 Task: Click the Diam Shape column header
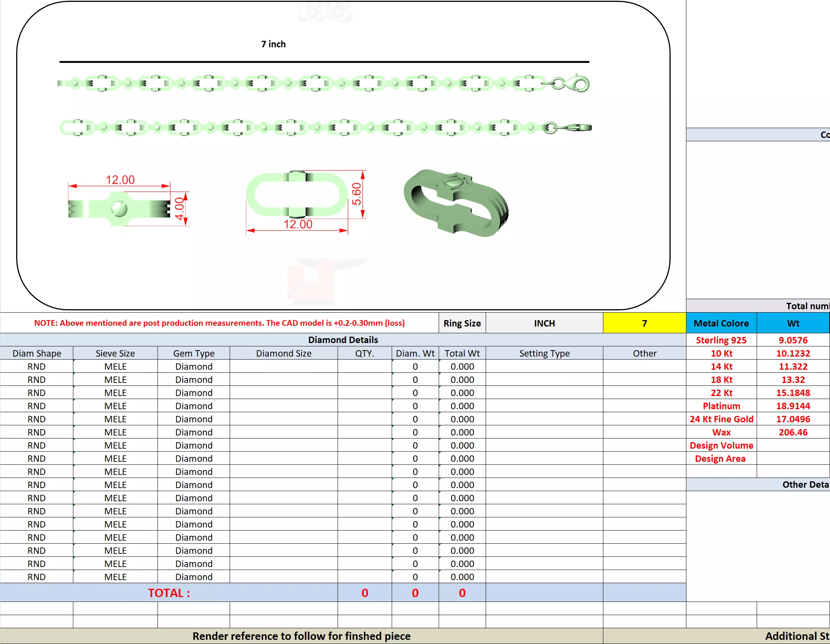tap(36, 353)
